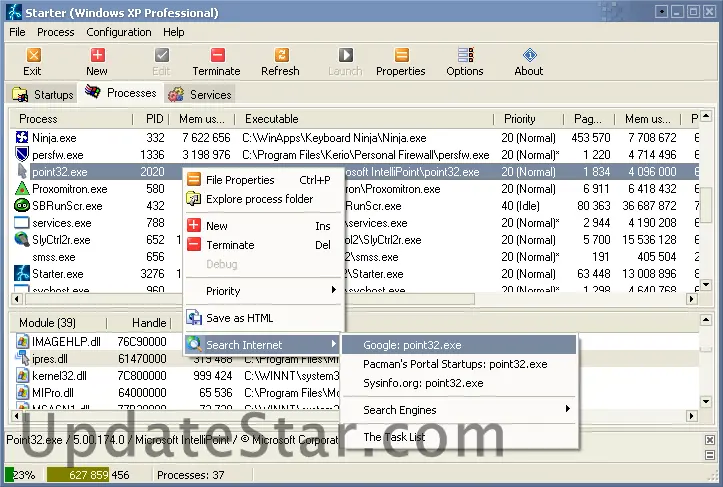
Task: Click the SlyCtrl2r.exe icon
Action: tap(22, 239)
